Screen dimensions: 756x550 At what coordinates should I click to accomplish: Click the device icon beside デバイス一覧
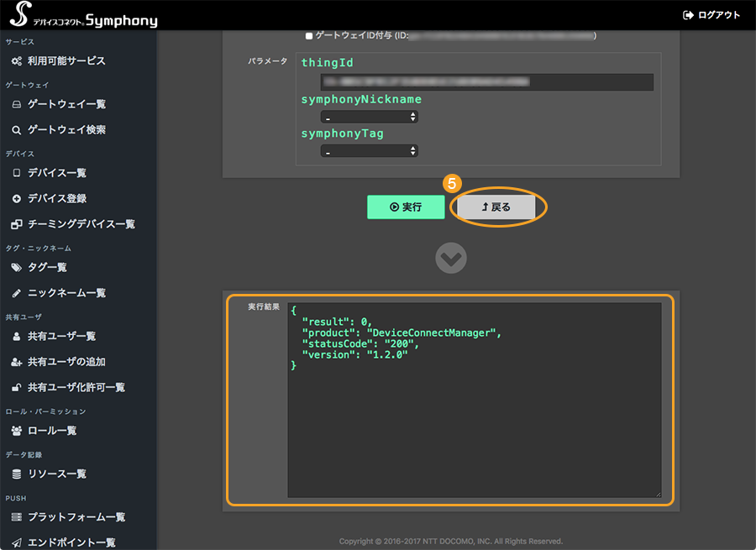click(17, 173)
